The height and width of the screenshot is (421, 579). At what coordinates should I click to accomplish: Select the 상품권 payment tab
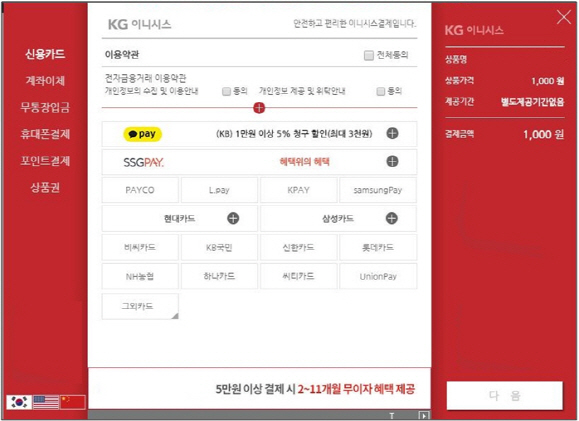point(45,188)
